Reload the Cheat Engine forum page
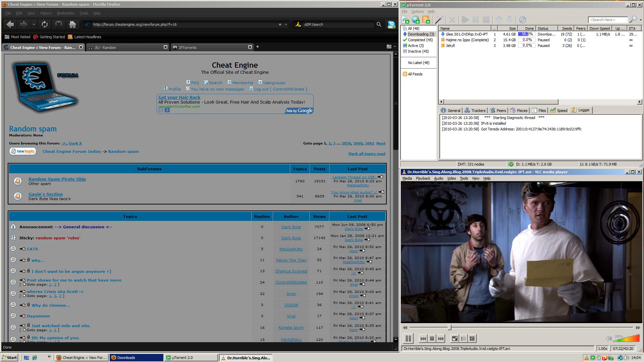644x362 pixels. click(x=44, y=24)
